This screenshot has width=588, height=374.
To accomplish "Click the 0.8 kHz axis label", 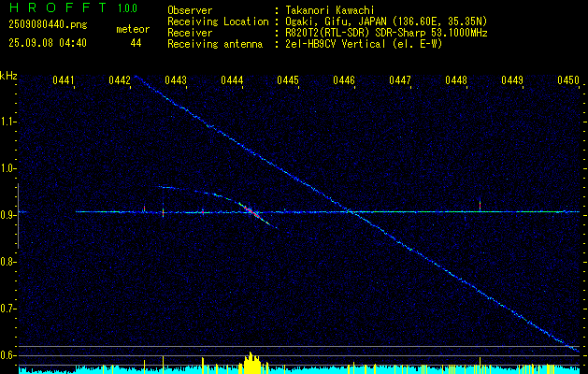I will coord(7,262).
